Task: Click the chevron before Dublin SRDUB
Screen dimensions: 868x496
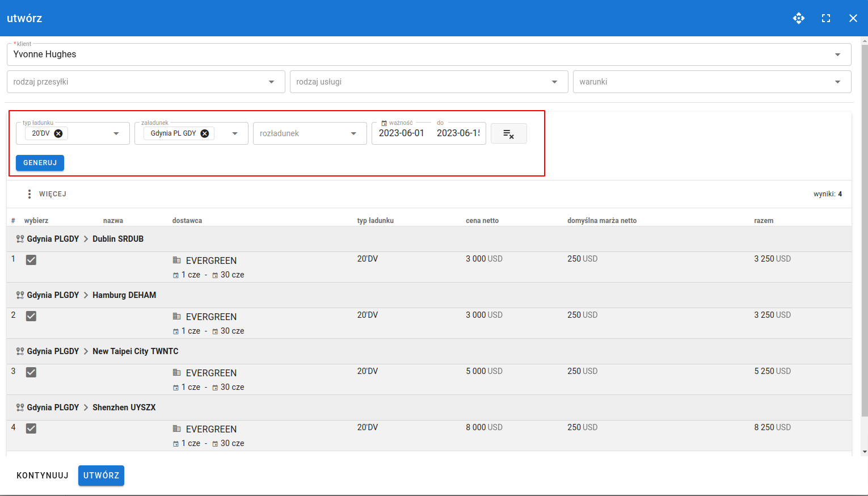Action: tap(86, 239)
